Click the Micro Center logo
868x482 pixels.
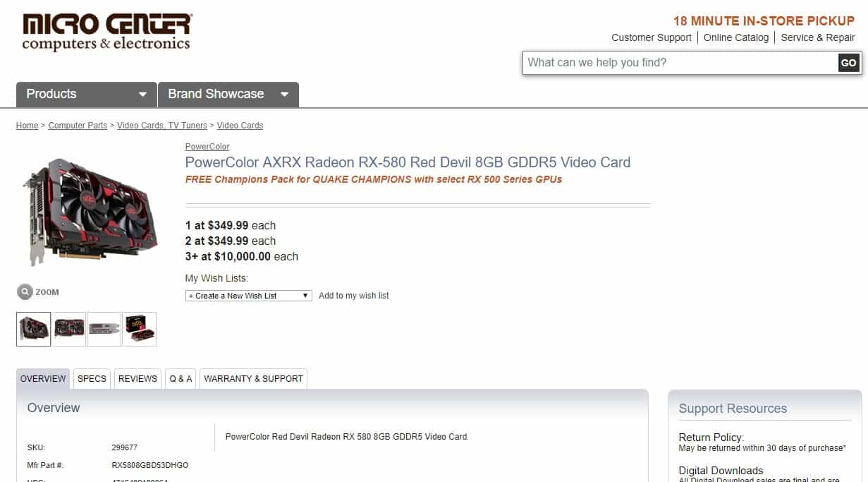[x=106, y=32]
